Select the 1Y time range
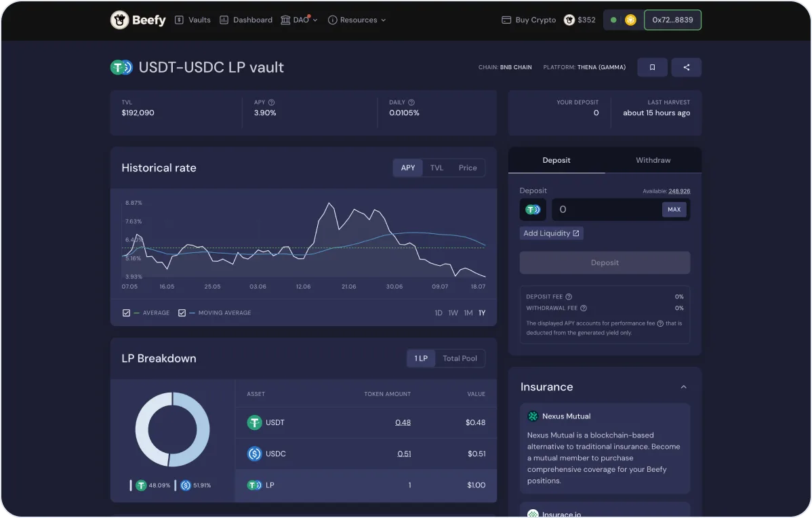This screenshot has height=518, width=812. point(482,313)
